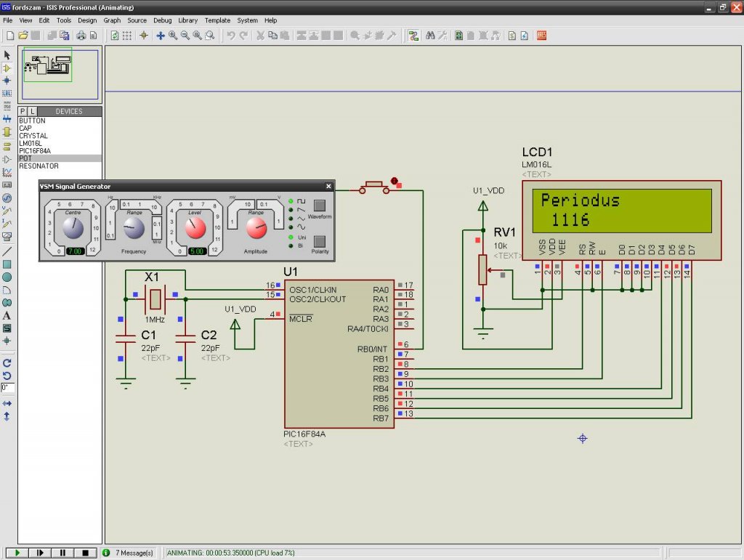
Task: Click the P pick devices button
Action: [x=23, y=111]
